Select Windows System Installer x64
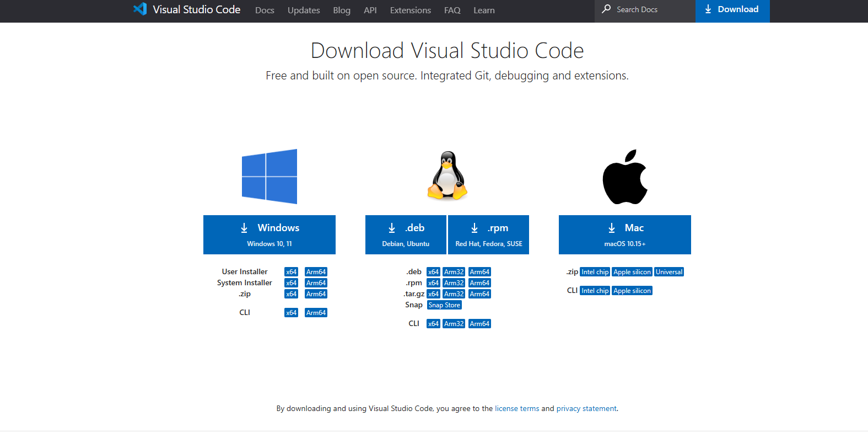Viewport: 868px width, 432px height. 292,283
